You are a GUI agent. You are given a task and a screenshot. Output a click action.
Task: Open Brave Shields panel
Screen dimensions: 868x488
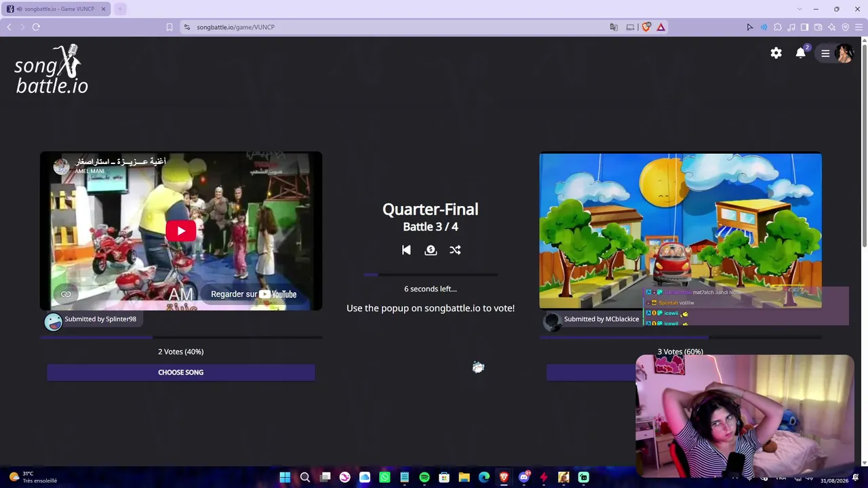point(646,27)
